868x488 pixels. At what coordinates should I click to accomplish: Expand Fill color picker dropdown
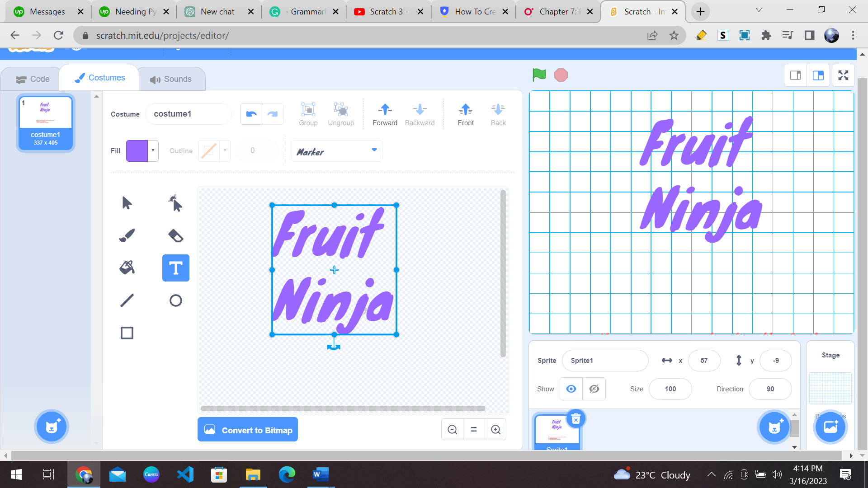click(153, 151)
